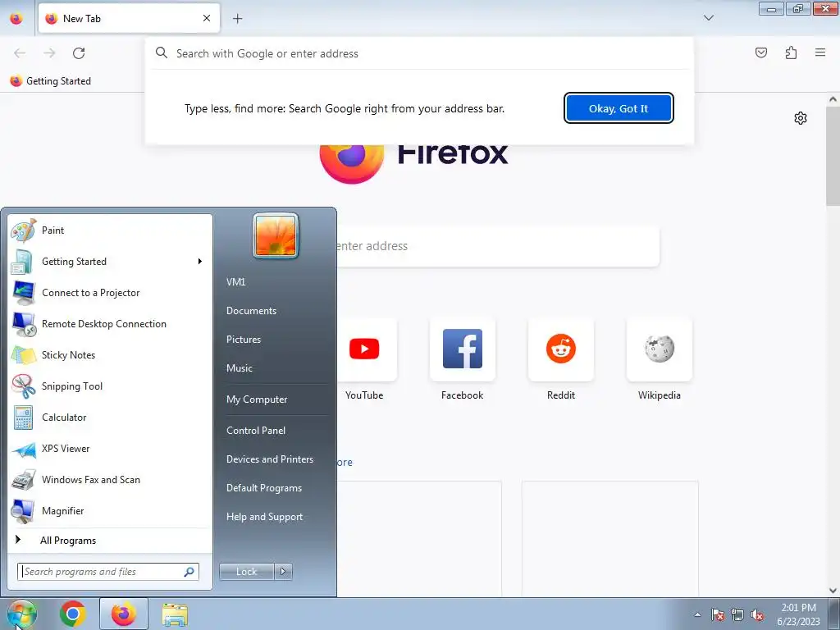The image size is (840, 630).
Task: Click the Firefox back arrow
Action: pos(20,53)
